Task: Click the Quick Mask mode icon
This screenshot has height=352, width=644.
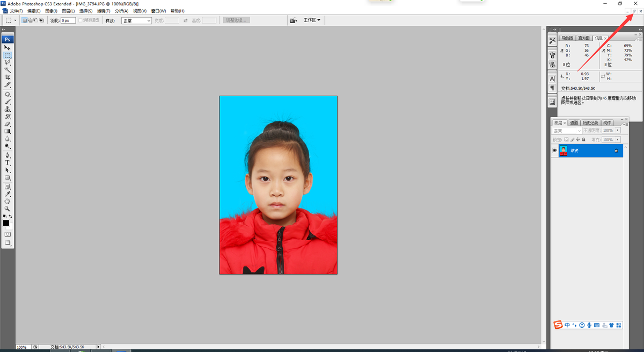Action: [x=8, y=234]
